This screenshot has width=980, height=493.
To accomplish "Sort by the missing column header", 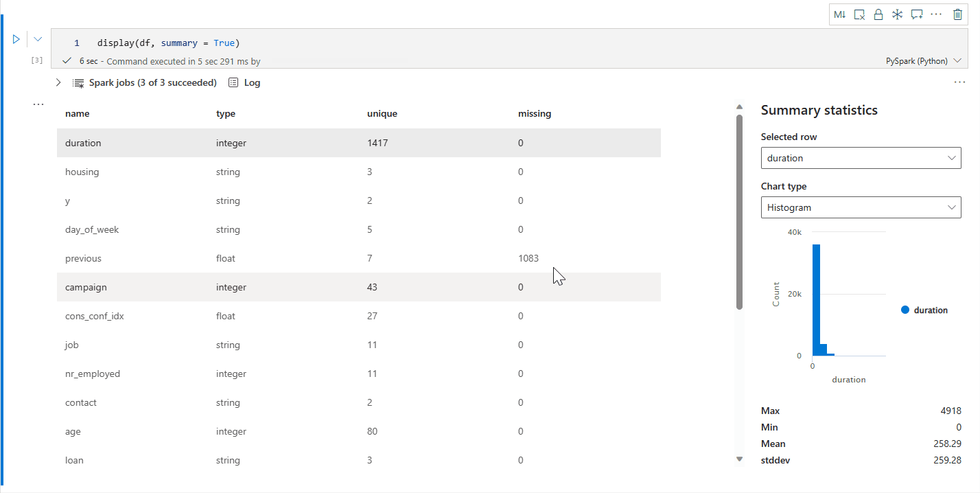I will point(535,114).
